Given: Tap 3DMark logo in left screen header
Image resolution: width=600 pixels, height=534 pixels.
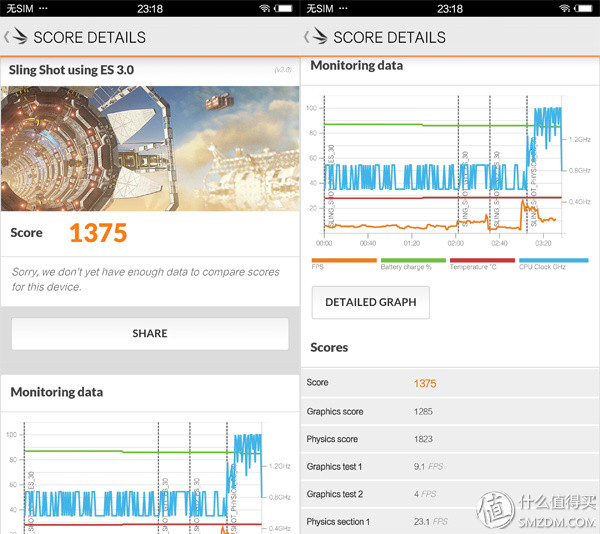Looking at the screenshot, I should [x=20, y=36].
